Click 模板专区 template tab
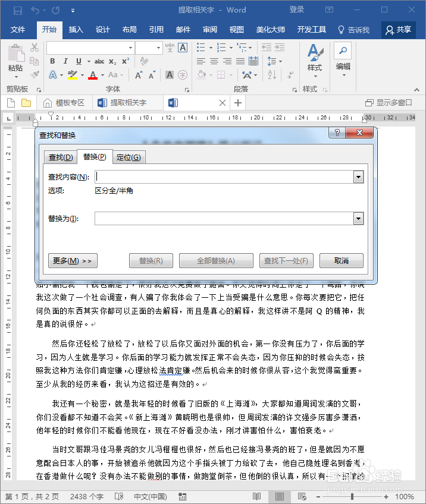The image size is (426, 504). pos(64,103)
